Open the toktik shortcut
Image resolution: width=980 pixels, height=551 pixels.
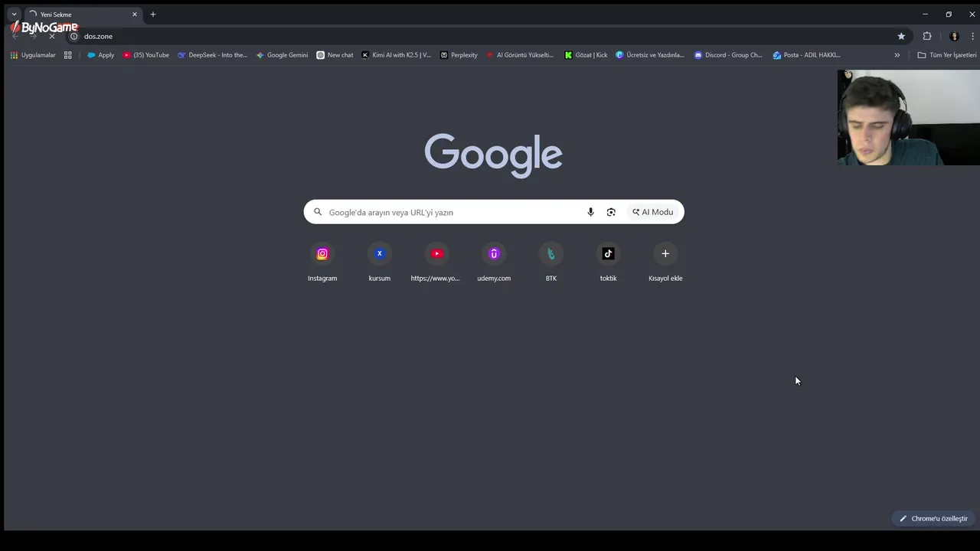[609, 262]
